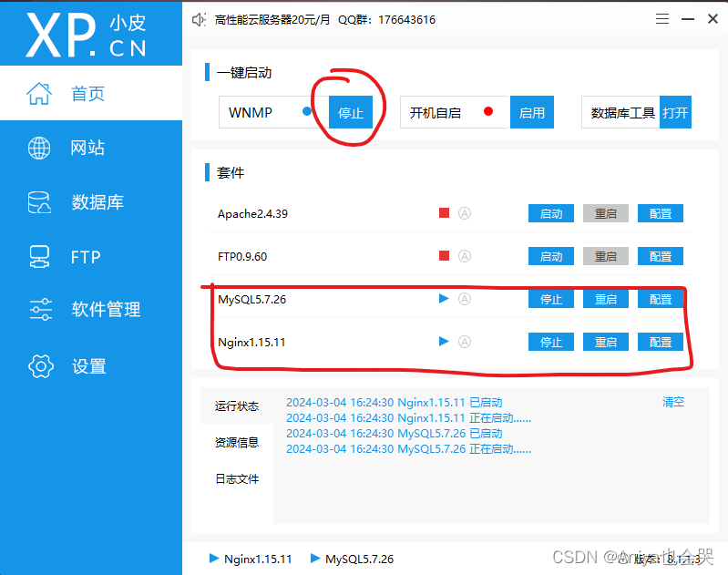728x575 pixels.
Task: Restart Nginx1.15.11 with 重启 button
Action: point(606,342)
